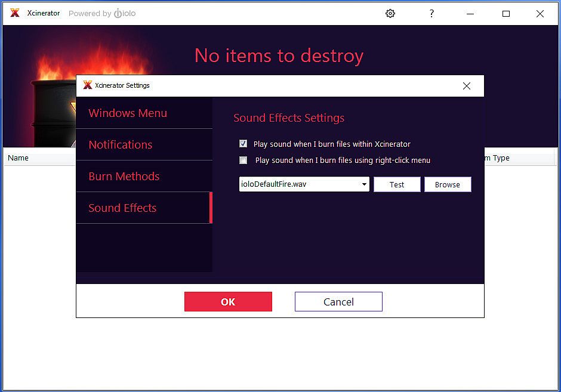Viewport: 561px width, 392px height.
Task: Uncheck play sound when burning within Xcinerator
Action: point(243,144)
